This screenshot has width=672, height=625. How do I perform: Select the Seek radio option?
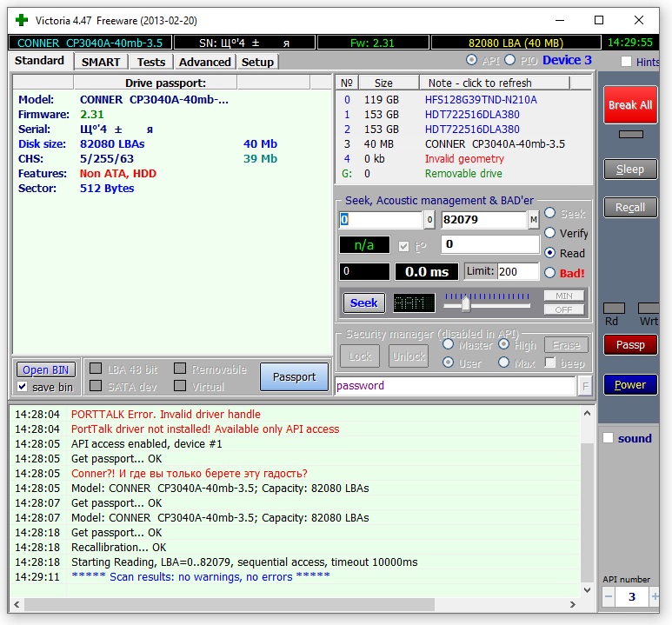click(x=549, y=213)
